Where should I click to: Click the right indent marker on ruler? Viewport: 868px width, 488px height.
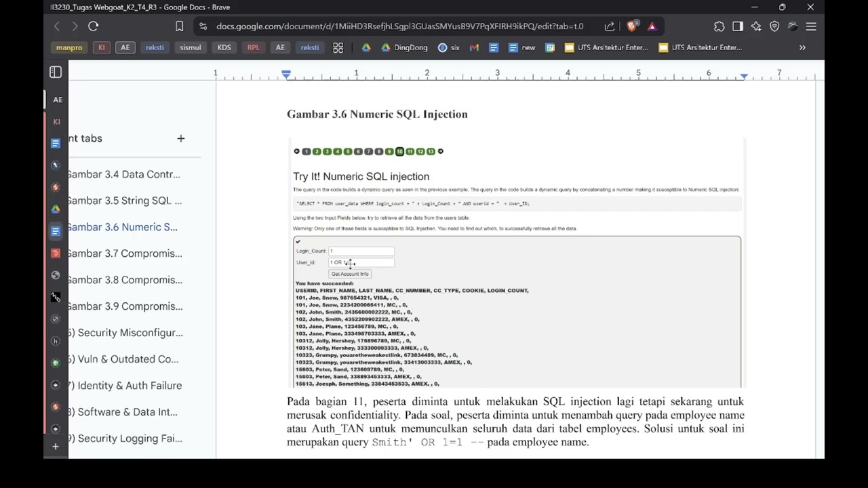tap(744, 76)
